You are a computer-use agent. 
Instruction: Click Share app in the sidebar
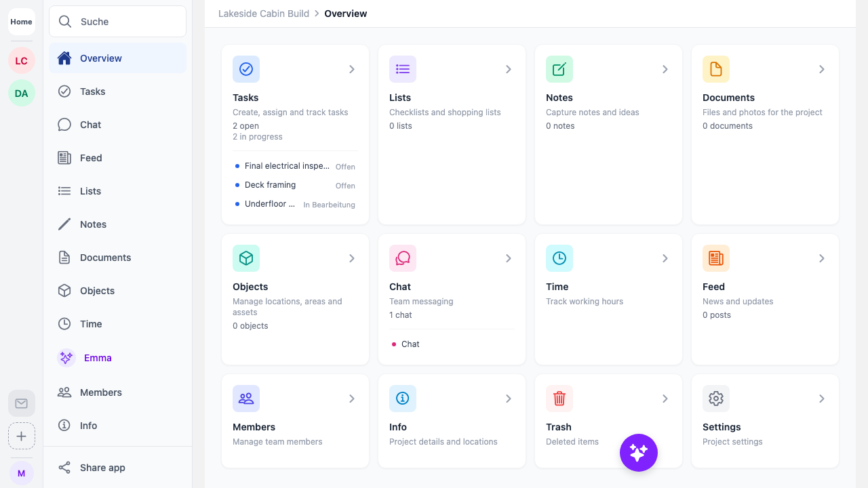(x=102, y=468)
